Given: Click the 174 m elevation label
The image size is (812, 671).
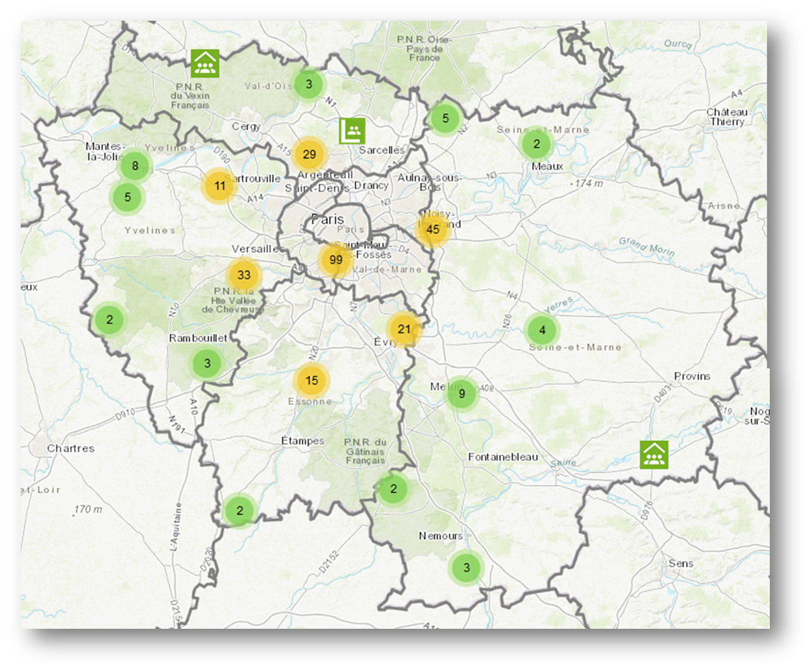Looking at the screenshot, I should 587,184.
